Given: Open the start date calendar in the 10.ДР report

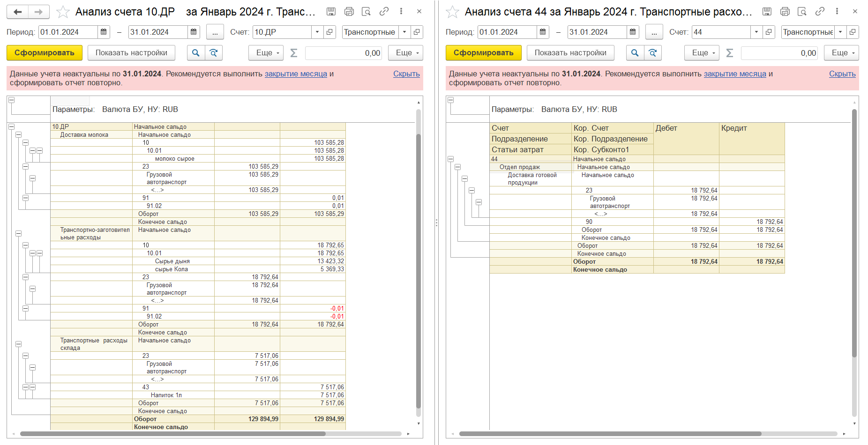Looking at the screenshot, I should [x=104, y=32].
